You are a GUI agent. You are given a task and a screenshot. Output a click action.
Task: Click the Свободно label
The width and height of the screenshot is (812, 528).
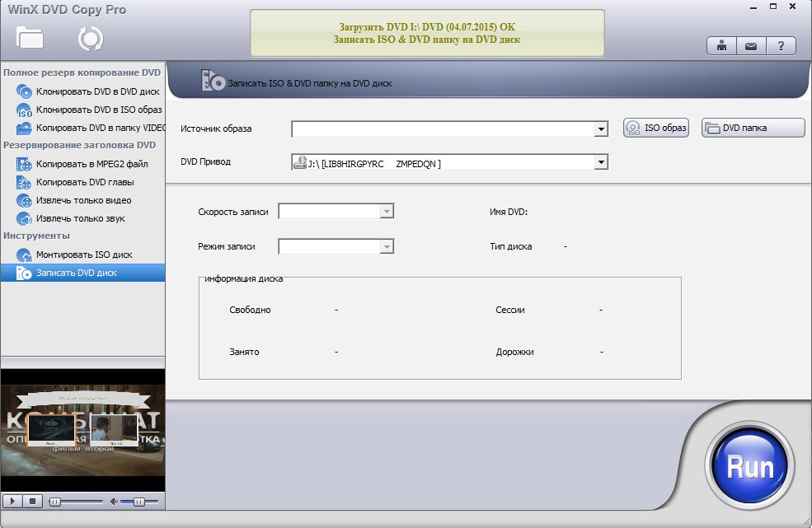click(x=250, y=310)
